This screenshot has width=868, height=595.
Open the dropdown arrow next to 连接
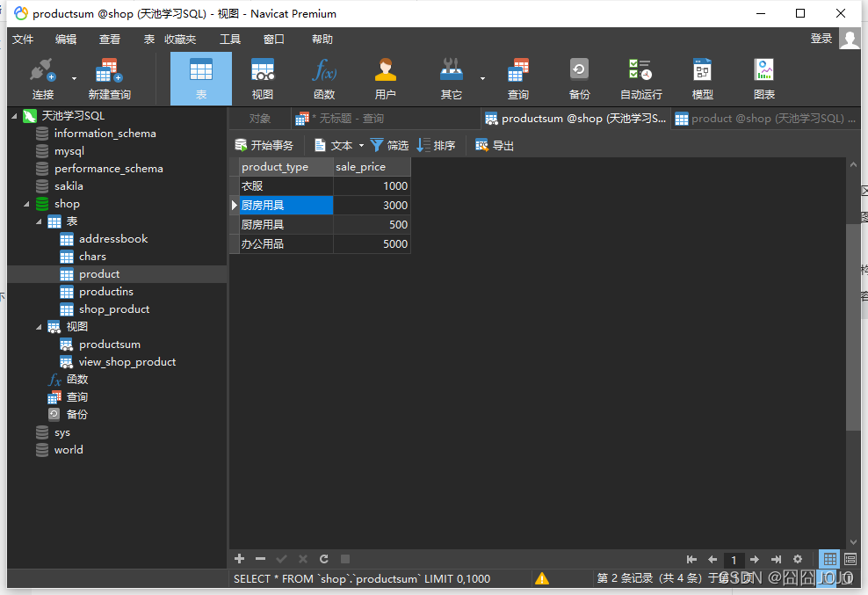point(74,79)
